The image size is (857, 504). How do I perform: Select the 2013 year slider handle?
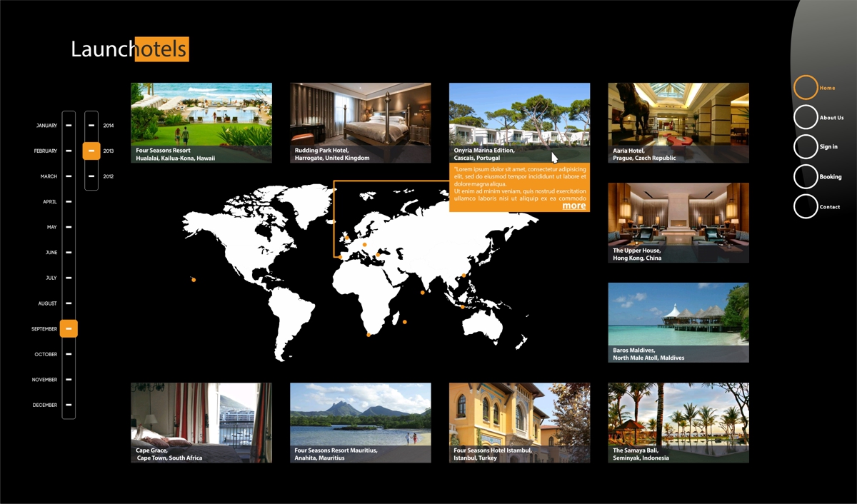(91, 151)
